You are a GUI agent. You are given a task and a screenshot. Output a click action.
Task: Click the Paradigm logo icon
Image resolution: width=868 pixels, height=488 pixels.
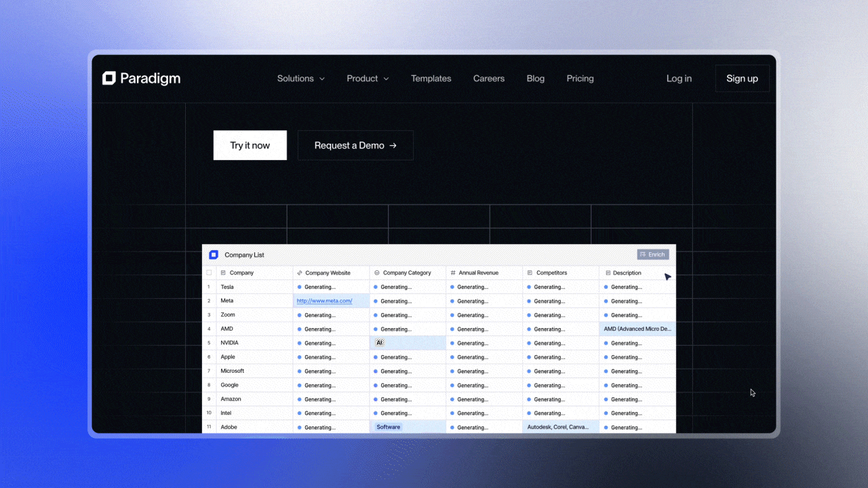pyautogui.click(x=108, y=78)
